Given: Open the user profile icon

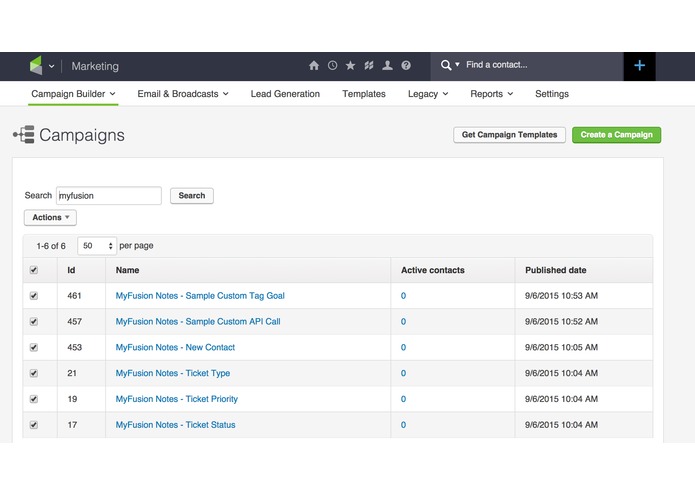Looking at the screenshot, I should click(387, 66).
